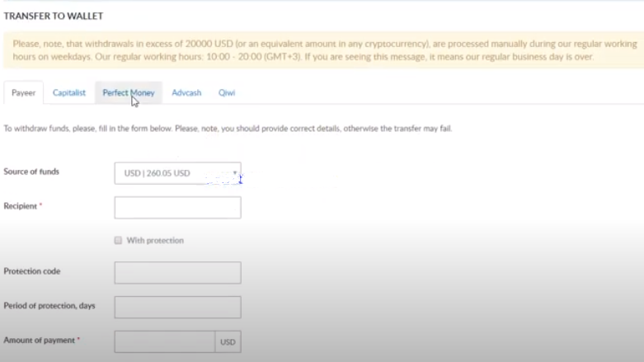This screenshot has height=362, width=644.
Task: Click the Amount of payment field
Action: [x=165, y=342]
